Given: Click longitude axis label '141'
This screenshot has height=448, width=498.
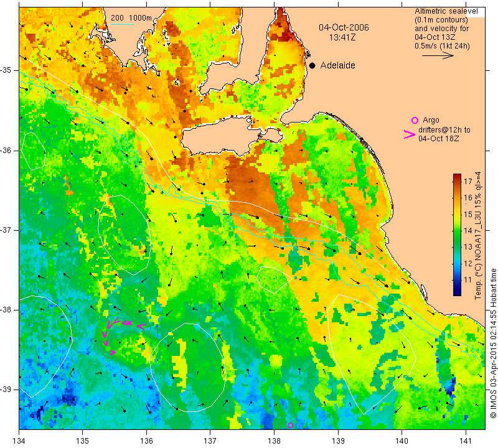Looking at the screenshot, I should 466,441.
